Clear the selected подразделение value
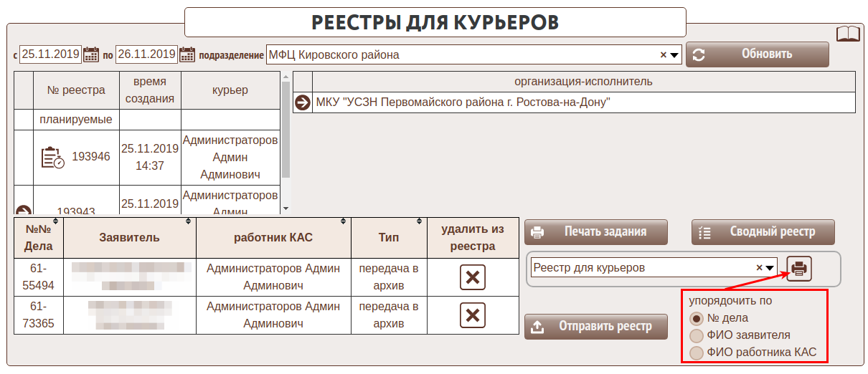Image resolution: width=868 pixels, height=374 pixels. point(664,55)
